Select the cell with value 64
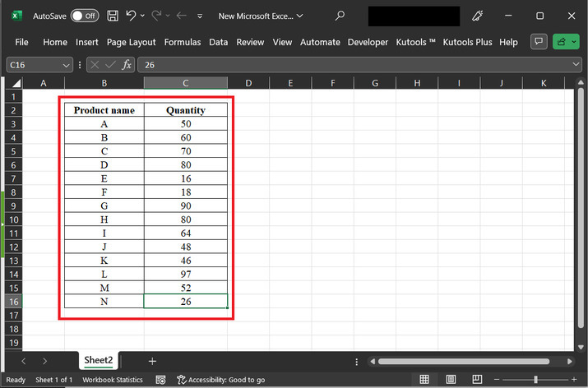This screenshot has width=588, height=388. (186, 233)
